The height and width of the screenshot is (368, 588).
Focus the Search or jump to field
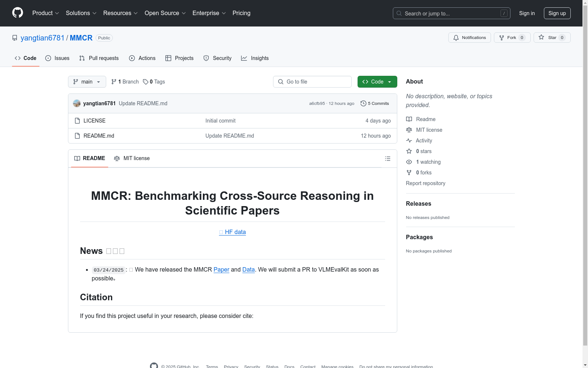pos(452,13)
